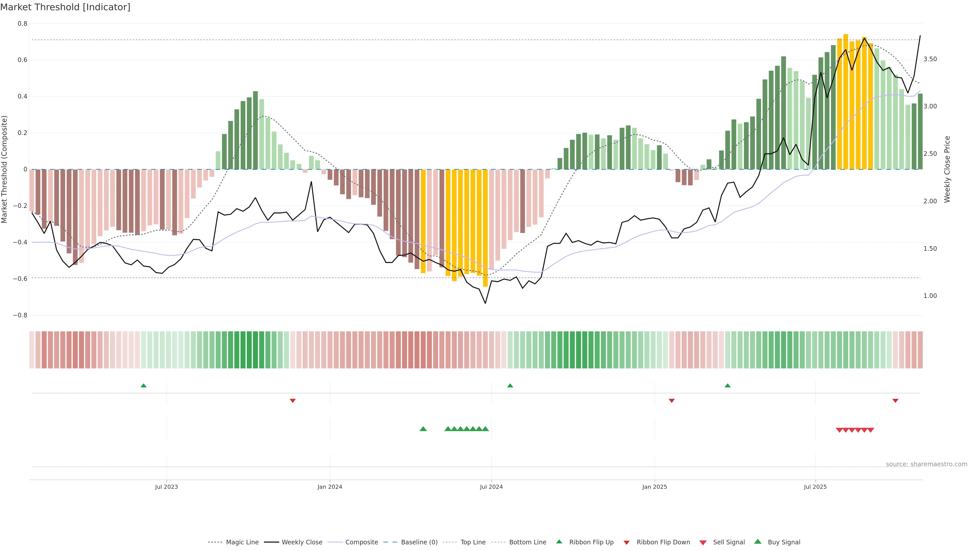Image resolution: width=980 pixels, height=551 pixels.
Task: Click Ribbon Flip Up legend marker
Action: (x=559, y=542)
